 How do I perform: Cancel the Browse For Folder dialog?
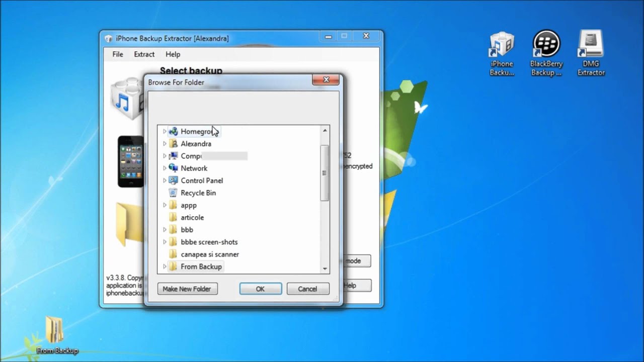[x=307, y=289]
